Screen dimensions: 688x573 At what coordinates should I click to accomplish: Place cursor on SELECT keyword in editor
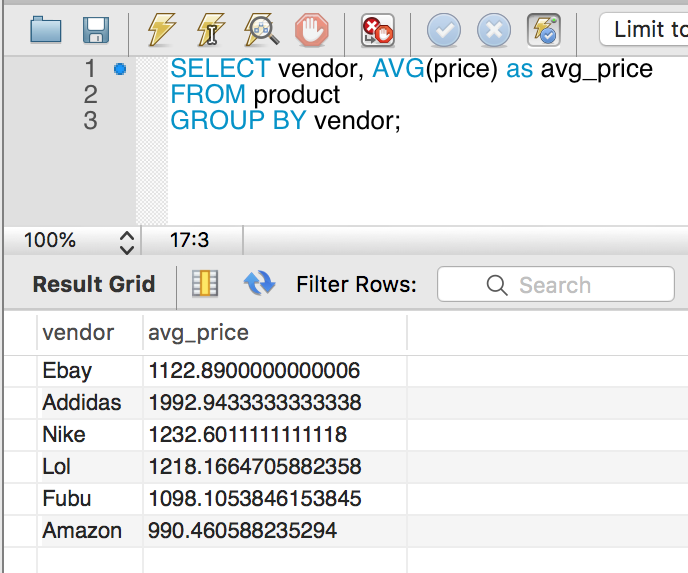[220, 69]
